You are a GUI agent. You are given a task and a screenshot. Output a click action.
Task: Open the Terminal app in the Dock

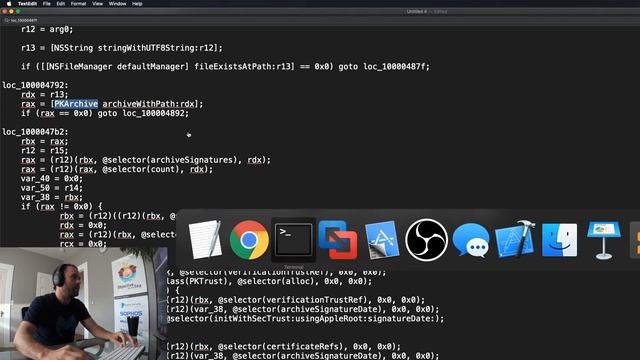coord(293,240)
